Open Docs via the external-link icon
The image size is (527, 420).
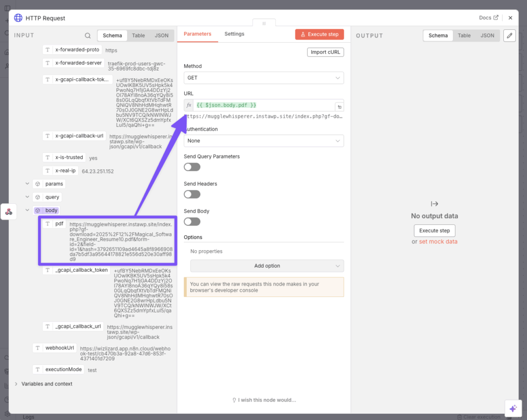click(x=496, y=17)
